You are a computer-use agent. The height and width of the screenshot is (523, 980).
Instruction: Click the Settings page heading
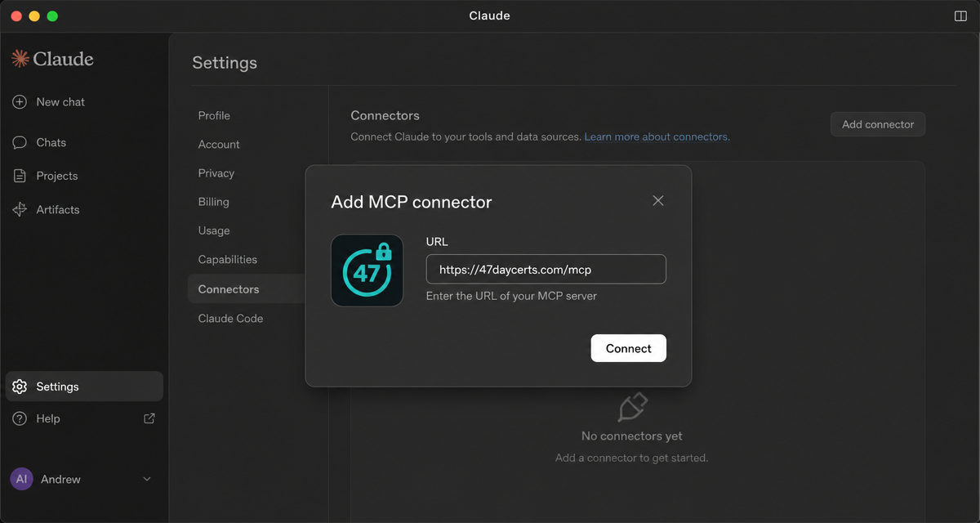pyautogui.click(x=225, y=63)
